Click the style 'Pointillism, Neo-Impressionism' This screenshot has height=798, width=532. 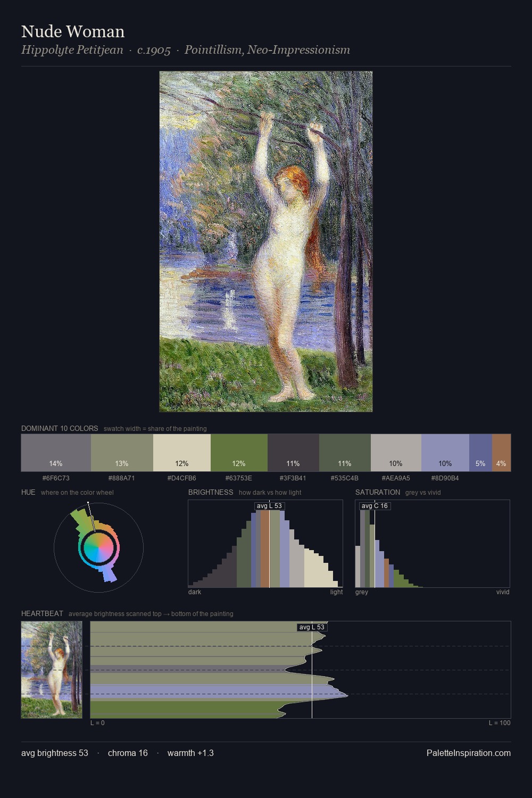point(267,50)
